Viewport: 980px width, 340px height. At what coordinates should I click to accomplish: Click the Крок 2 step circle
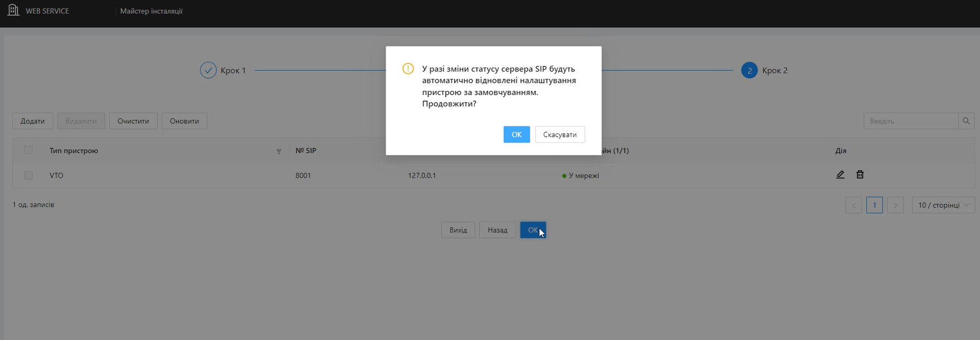tap(749, 70)
